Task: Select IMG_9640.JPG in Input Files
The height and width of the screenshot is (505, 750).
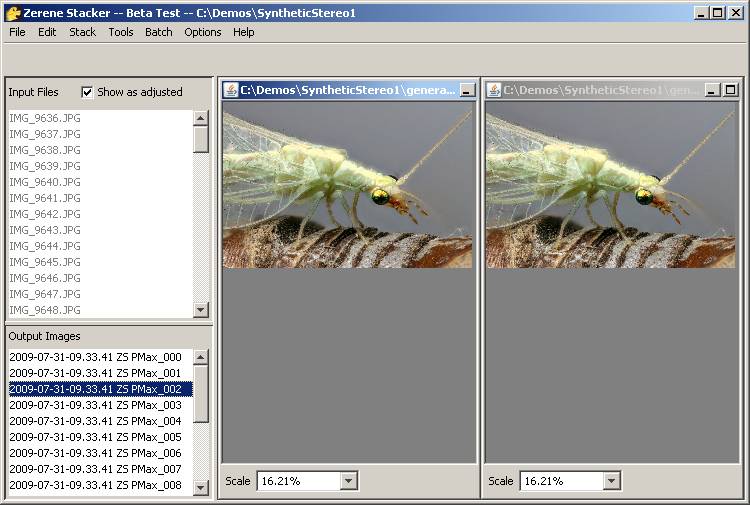Action: pos(45,182)
